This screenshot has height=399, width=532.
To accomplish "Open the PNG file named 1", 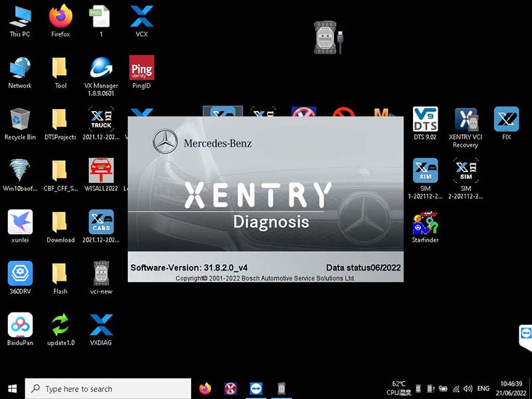I will (x=101, y=21).
